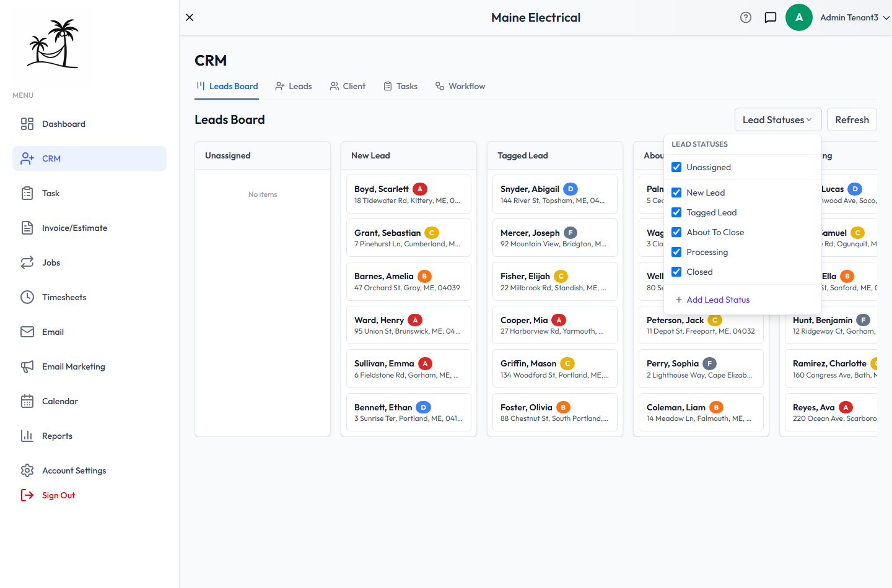This screenshot has height=588, width=892.
Task: Open Invoice/Estimate section
Action: click(x=89, y=228)
